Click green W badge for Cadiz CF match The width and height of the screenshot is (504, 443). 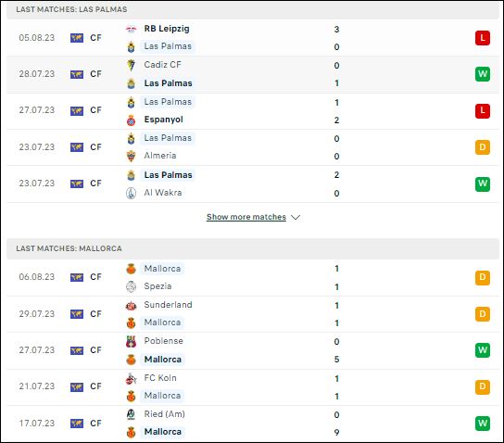(x=483, y=74)
